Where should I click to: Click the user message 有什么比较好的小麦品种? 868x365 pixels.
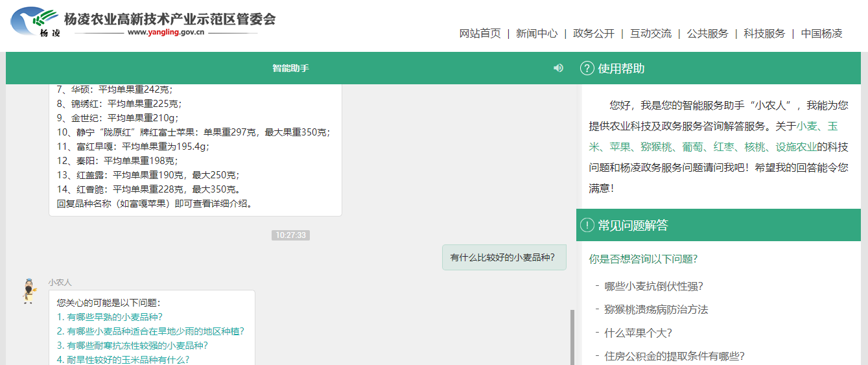click(x=504, y=257)
